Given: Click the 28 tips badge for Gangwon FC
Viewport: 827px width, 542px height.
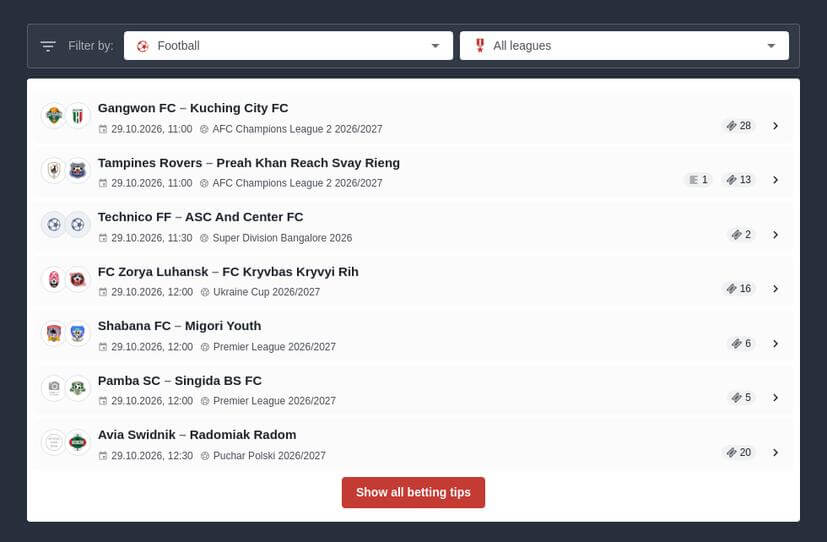Looking at the screenshot, I should tap(738, 125).
